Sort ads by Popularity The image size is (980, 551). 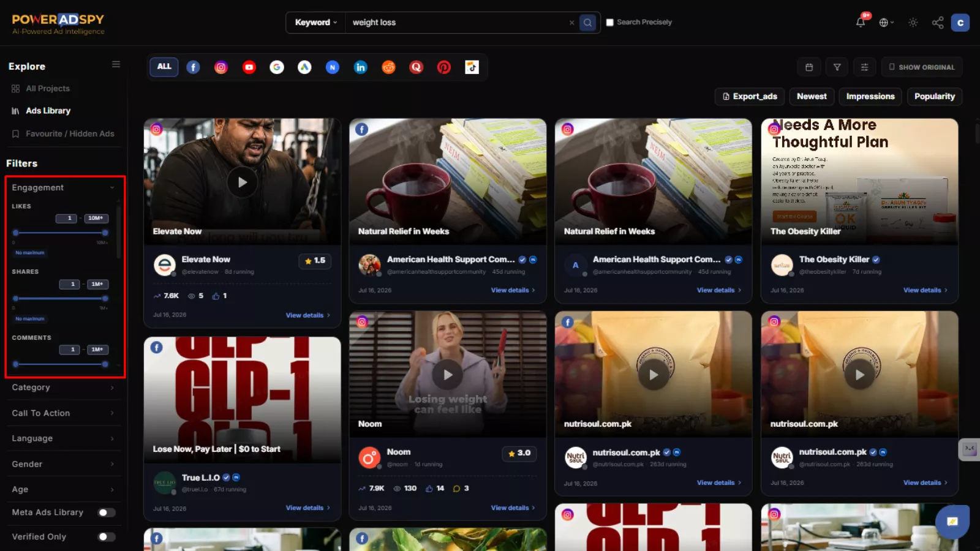[x=935, y=97]
